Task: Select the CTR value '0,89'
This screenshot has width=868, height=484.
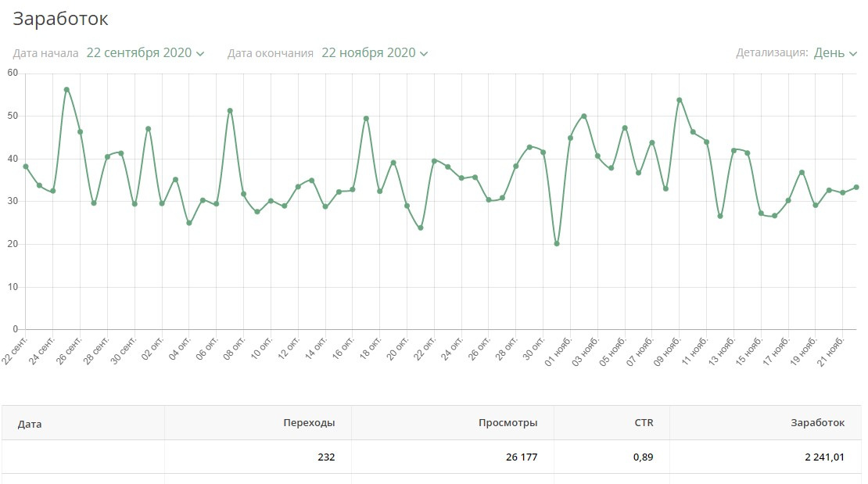Action: tap(644, 457)
